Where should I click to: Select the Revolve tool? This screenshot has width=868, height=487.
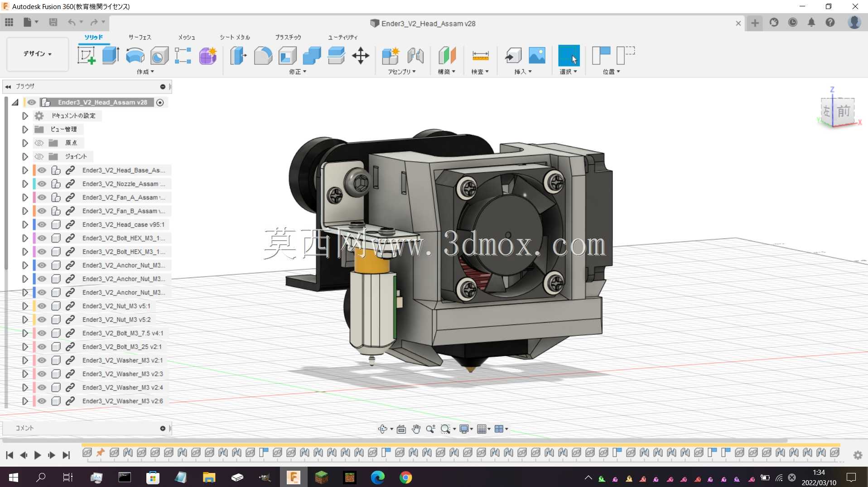click(135, 56)
